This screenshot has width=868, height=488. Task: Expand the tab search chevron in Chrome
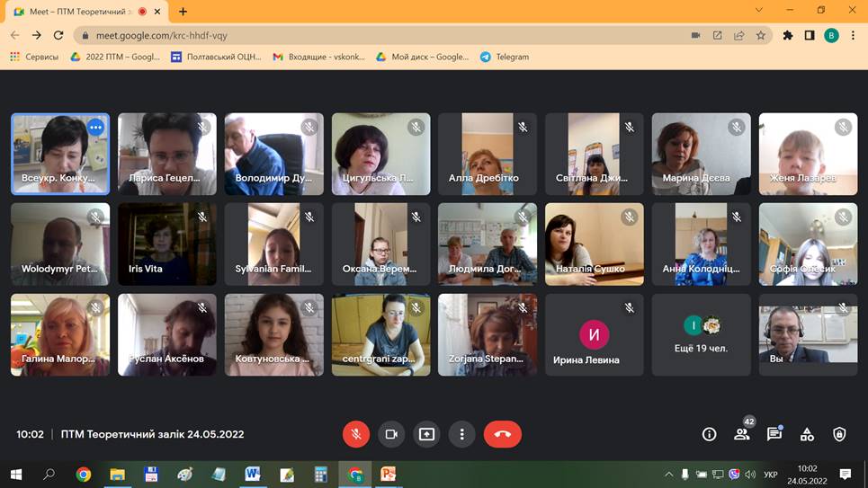[759, 11]
